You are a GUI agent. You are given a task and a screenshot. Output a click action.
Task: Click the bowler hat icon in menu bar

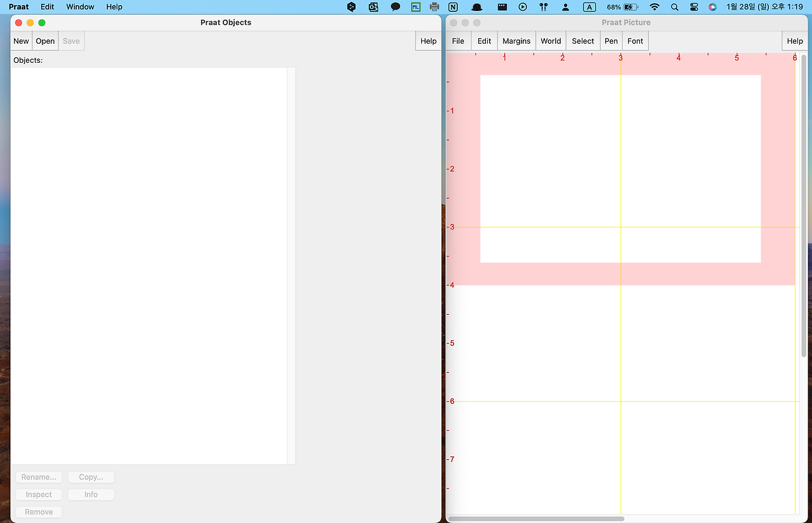point(477,7)
